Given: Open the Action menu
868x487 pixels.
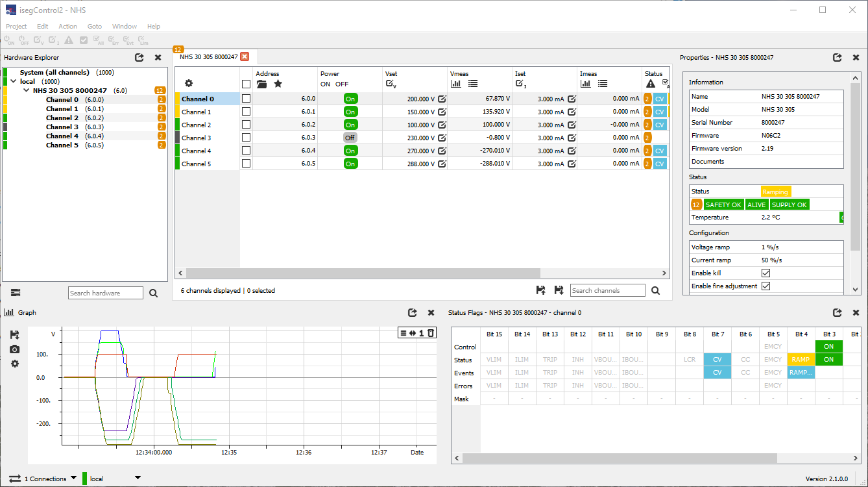Looking at the screenshot, I should (x=67, y=27).
